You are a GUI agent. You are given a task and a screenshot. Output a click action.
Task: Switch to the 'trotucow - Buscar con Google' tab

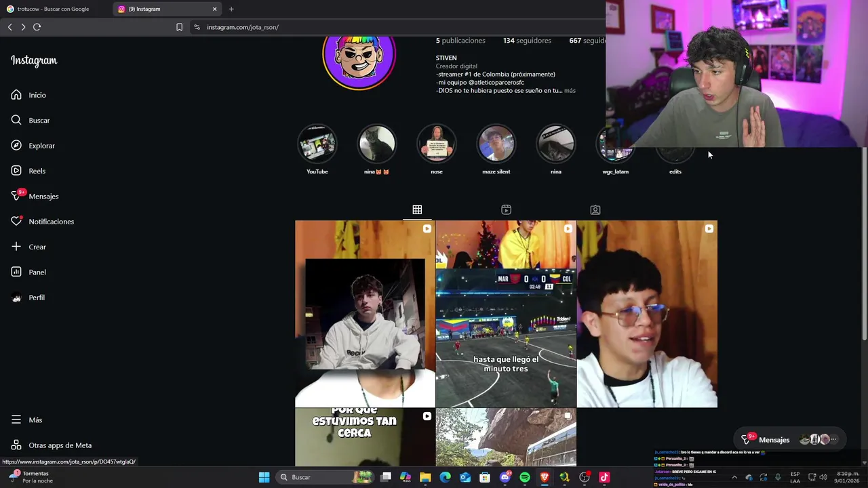click(x=54, y=9)
